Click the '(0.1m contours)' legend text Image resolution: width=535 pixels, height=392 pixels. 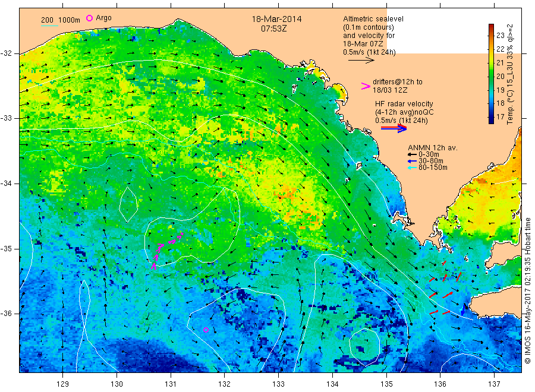[368, 27]
